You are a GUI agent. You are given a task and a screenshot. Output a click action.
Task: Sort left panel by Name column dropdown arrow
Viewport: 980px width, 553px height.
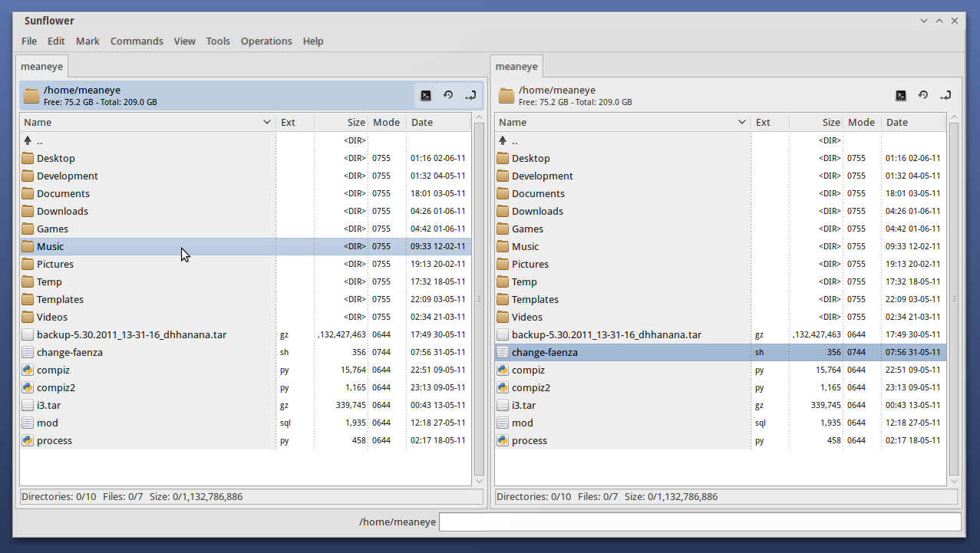click(267, 122)
